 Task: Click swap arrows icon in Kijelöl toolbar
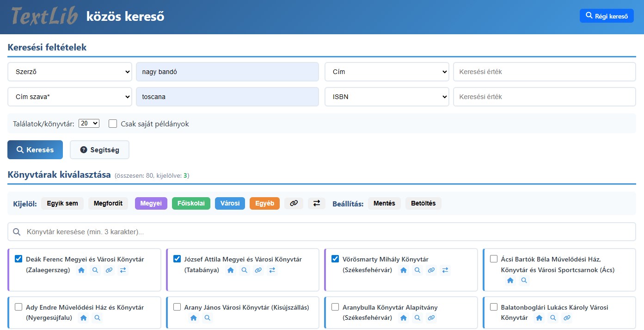point(317,203)
